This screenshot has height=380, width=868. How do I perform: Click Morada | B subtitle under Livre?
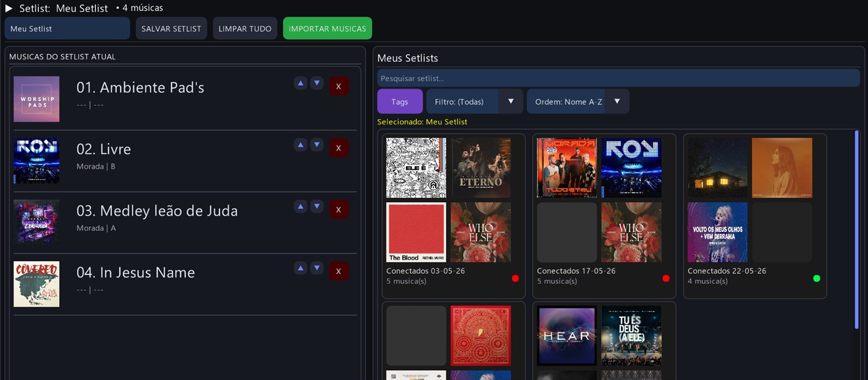click(96, 166)
